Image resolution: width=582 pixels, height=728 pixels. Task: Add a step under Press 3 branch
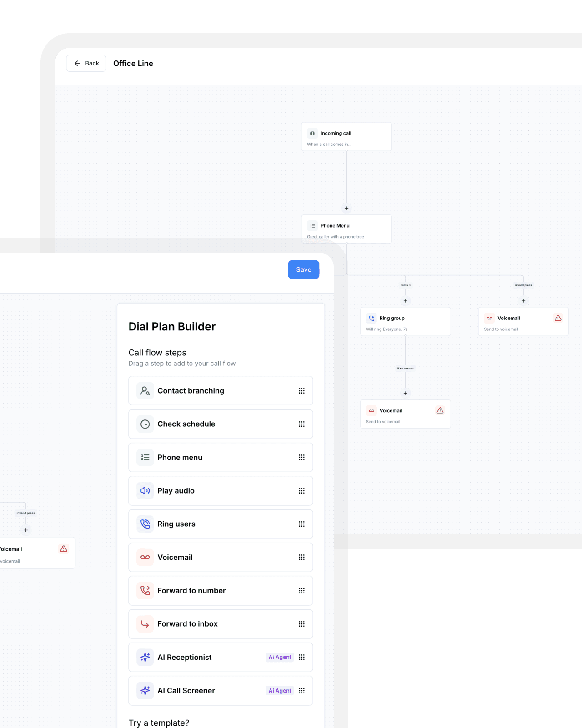pos(406,301)
